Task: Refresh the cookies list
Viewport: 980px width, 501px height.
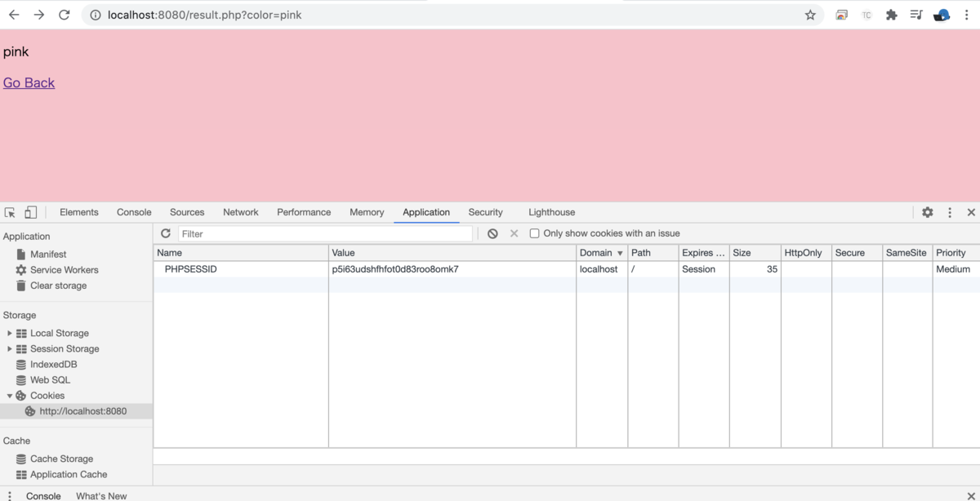Action: 166,233
